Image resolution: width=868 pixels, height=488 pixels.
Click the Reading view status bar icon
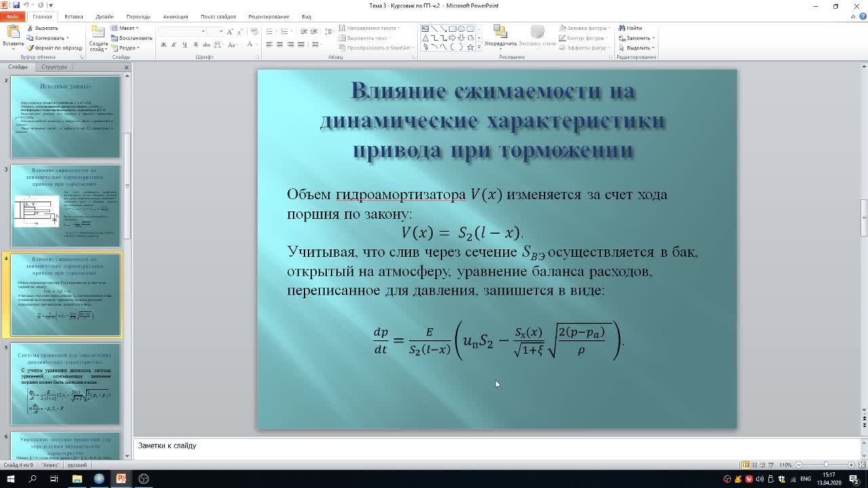764,465
